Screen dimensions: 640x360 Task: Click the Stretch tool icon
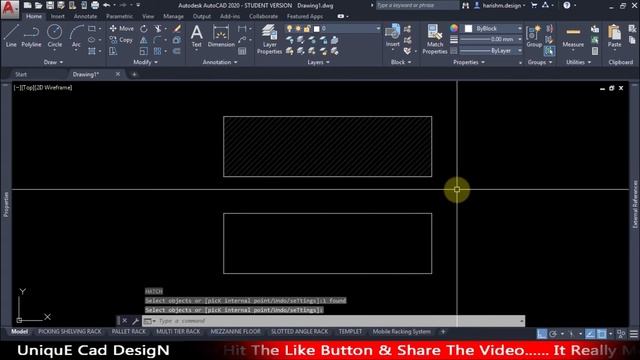[x=113, y=51]
